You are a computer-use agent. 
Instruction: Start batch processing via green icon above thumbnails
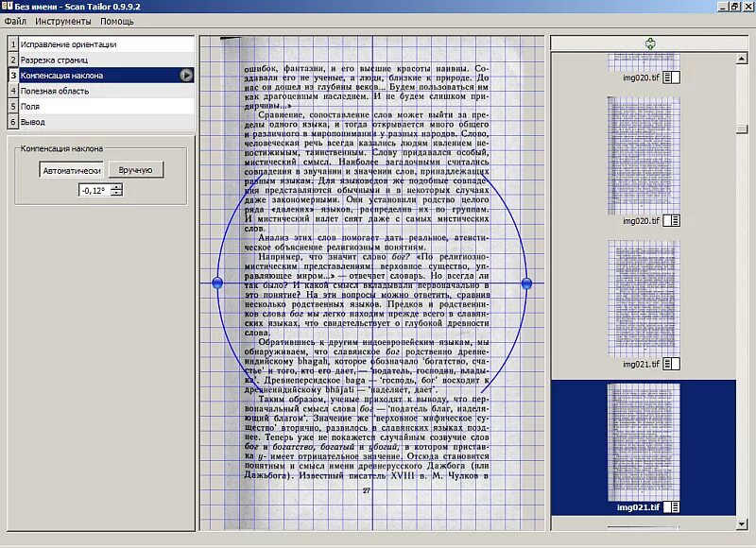click(649, 43)
